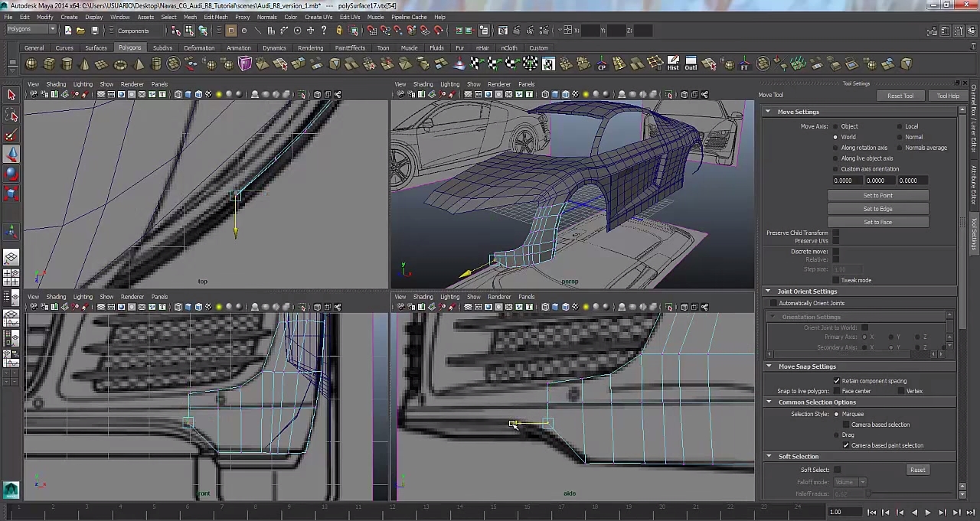Select the arrow Select tool in toolbox
Viewport: 980px width, 521px height.
coord(11,95)
